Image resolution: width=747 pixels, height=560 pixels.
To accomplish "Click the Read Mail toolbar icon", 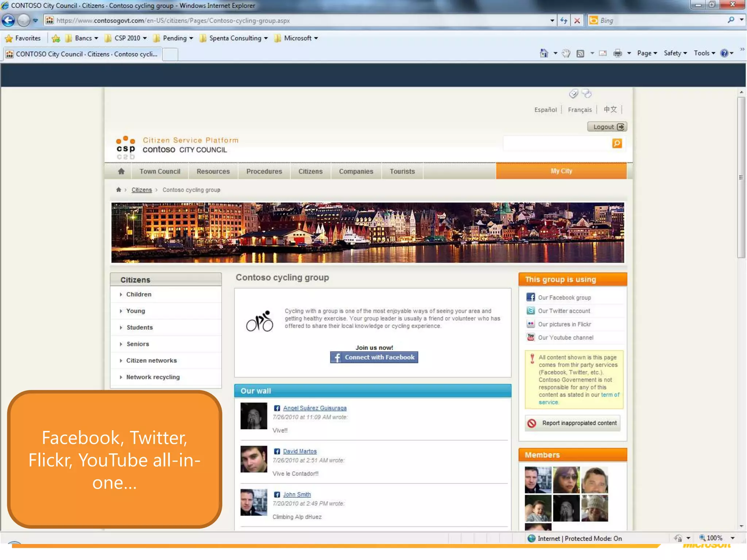I will point(603,53).
